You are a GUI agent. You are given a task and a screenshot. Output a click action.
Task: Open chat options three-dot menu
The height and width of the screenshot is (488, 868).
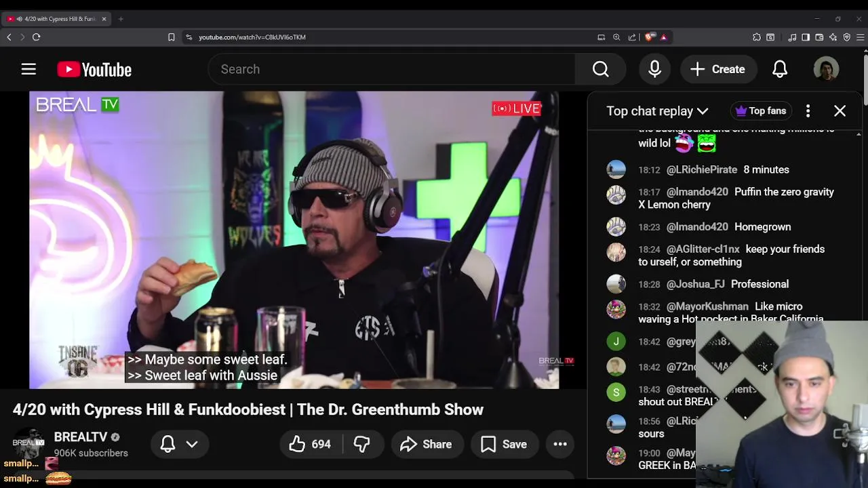(x=808, y=110)
